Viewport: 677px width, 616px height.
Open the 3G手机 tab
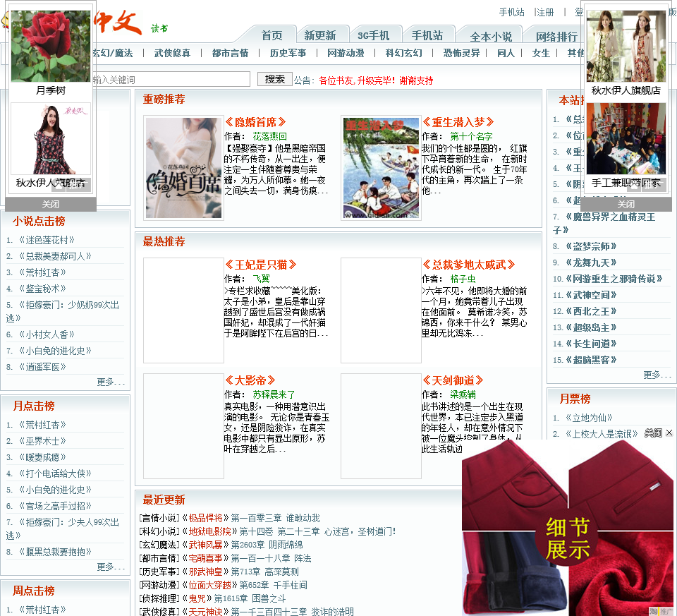[x=374, y=36]
